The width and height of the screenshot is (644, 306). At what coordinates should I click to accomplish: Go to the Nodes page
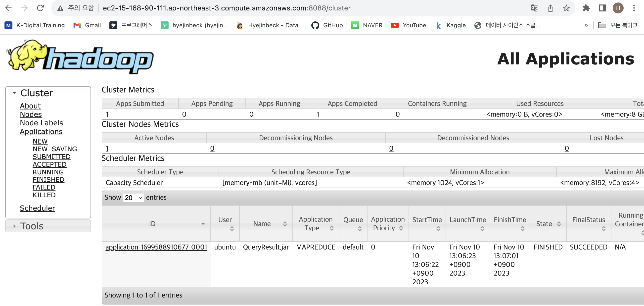[31, 114]
